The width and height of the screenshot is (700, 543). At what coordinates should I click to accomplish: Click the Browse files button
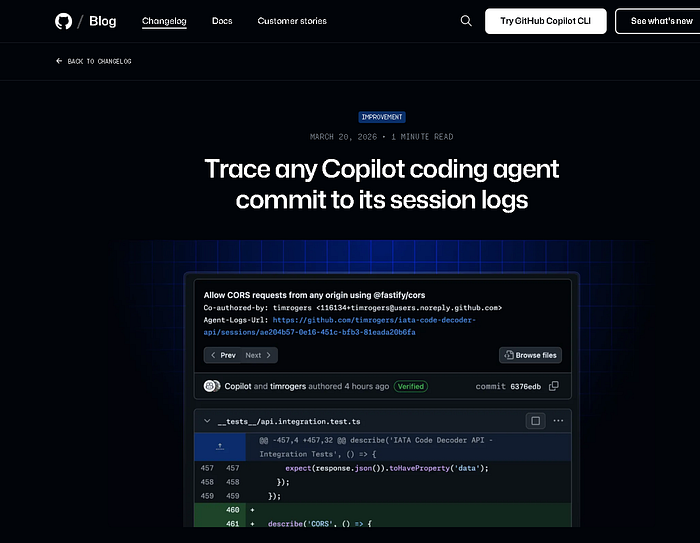(530, 355)
